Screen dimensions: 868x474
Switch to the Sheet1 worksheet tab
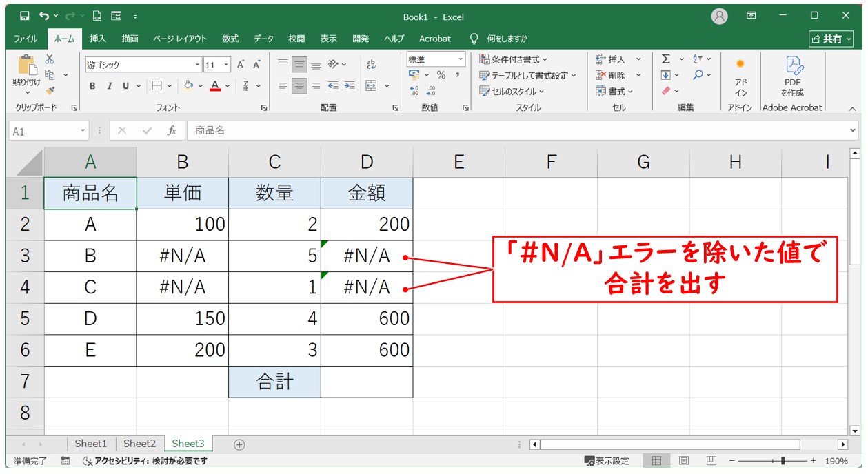91,444
